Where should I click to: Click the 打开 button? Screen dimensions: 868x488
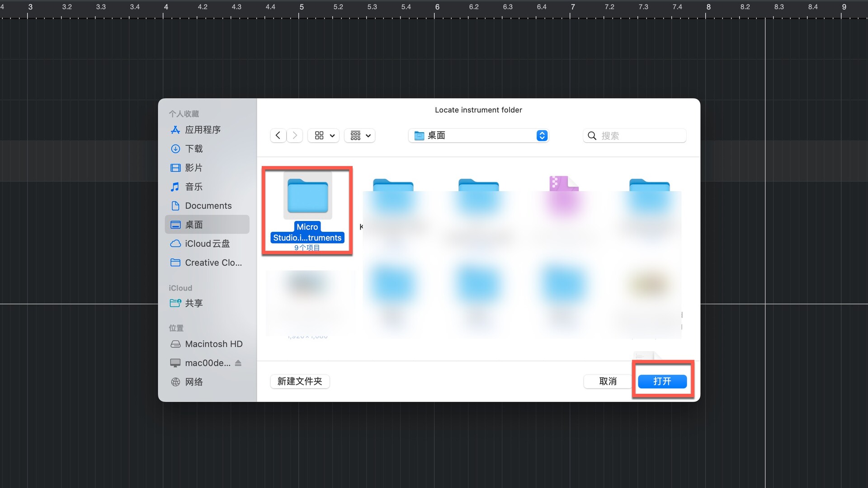(662, 381)
